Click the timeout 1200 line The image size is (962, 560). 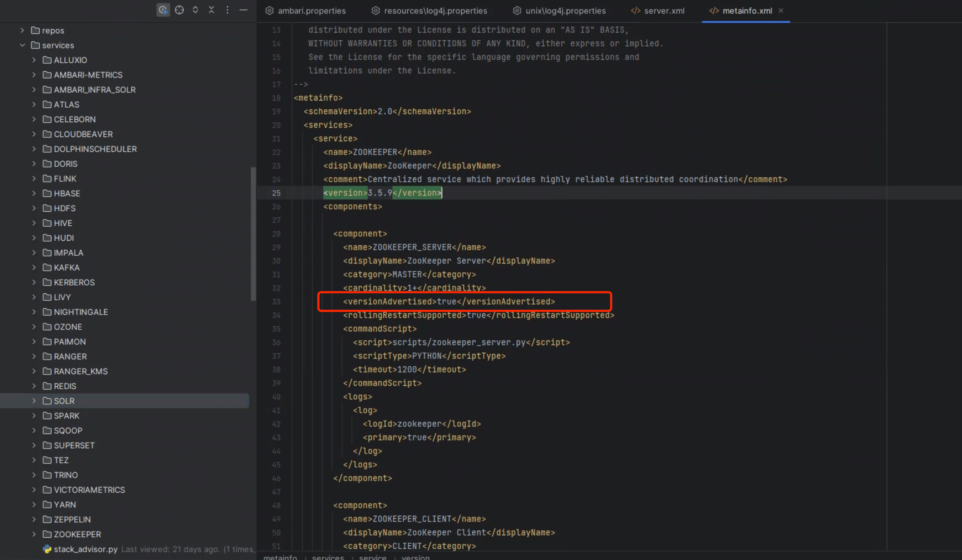pyautogui.click(x=409, y=370)
